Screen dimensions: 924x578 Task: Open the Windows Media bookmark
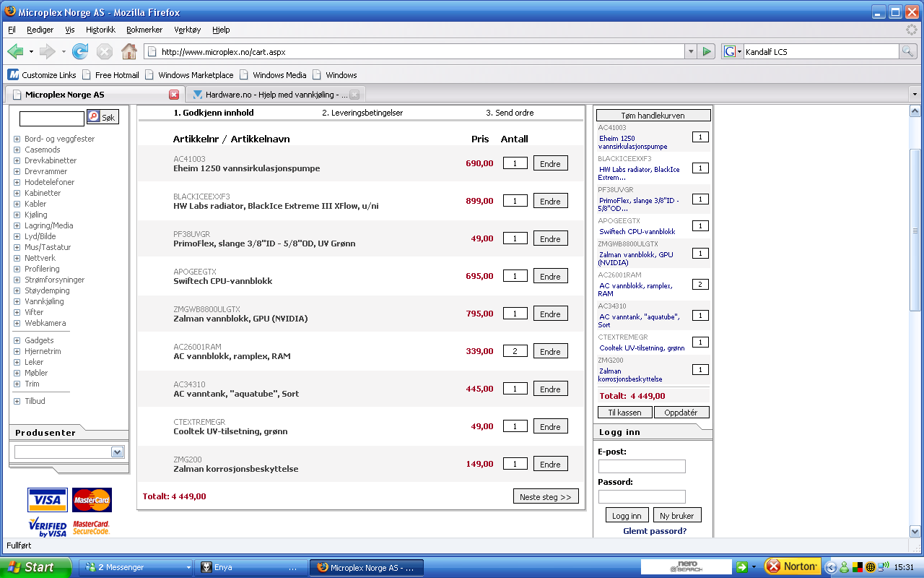pyautogui.click(x=273, y=75)
